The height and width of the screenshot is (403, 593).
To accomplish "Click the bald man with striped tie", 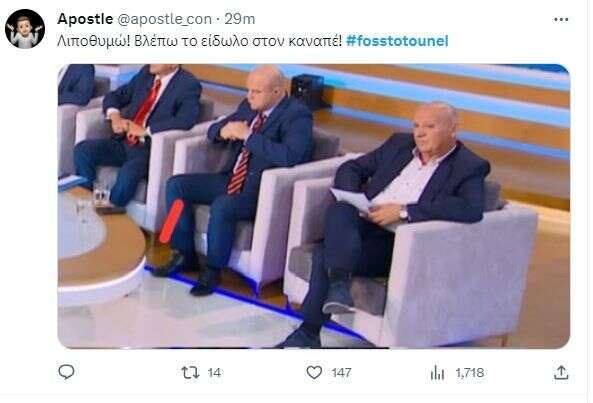I will pyautogui.click(x=234, y=178).
